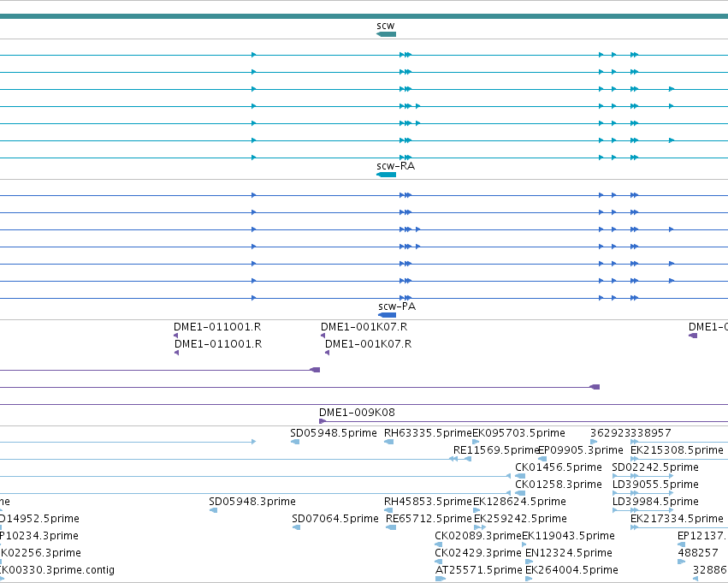Click the LD39984.5prime label
This screenshot has width=728, height=583.
pyautogui.click(x=655, y=502)
